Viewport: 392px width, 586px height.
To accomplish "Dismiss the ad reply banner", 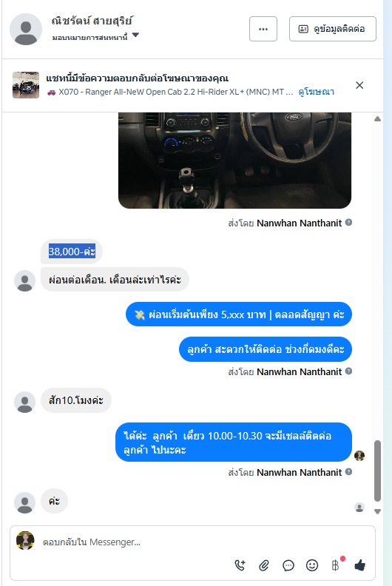I will (x=359, y=85).
